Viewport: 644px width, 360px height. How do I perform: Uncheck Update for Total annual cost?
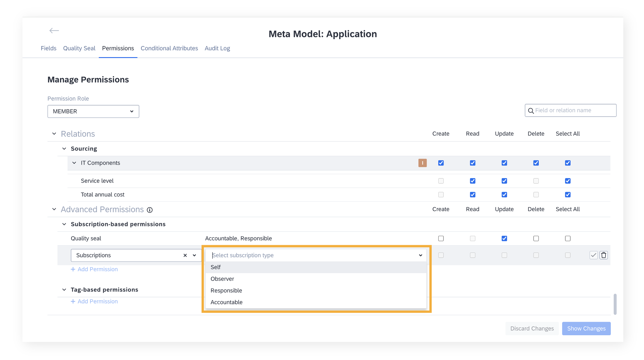coord(504,195)
